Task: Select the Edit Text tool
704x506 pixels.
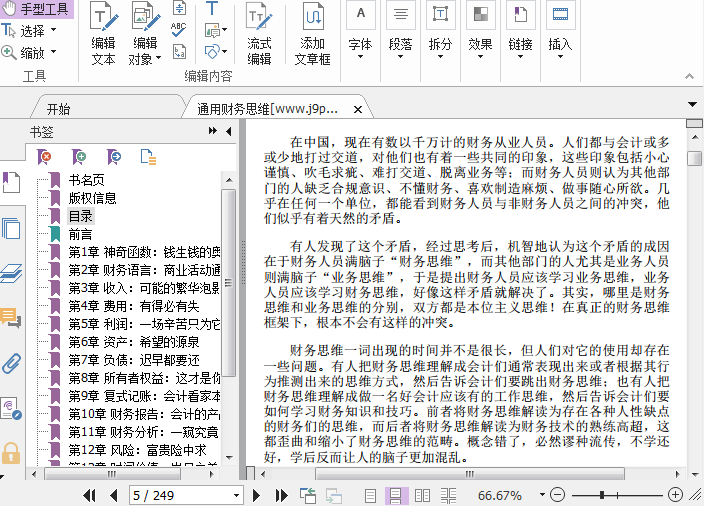Action: click(103, 31)
